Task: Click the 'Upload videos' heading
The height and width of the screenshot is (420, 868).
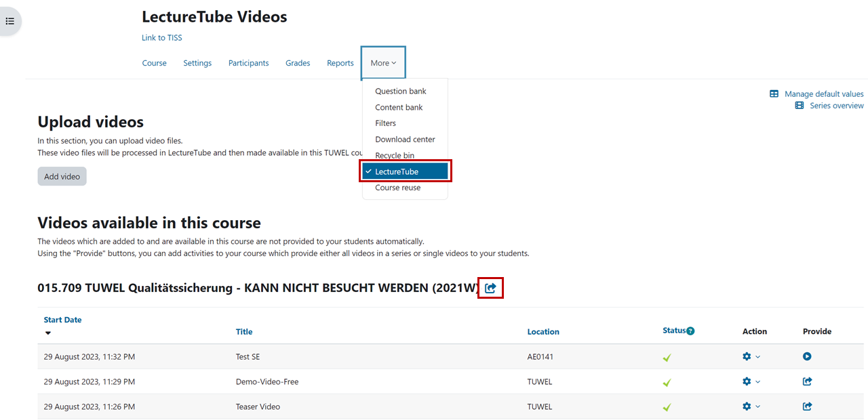Action: click(90, 122)
